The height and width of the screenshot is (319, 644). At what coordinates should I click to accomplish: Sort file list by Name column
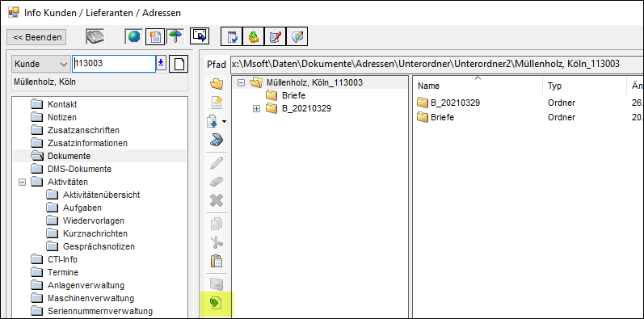point(478,86)
